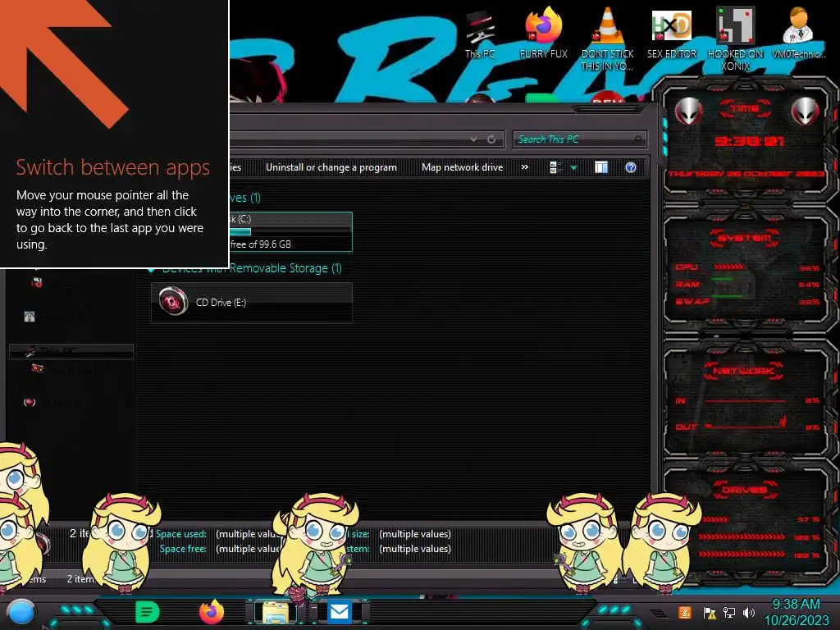Image resolution: width=840 pixels, height=630 pixels.
Task: Open Action Center flag tray icon
Action: click(710, 612)
